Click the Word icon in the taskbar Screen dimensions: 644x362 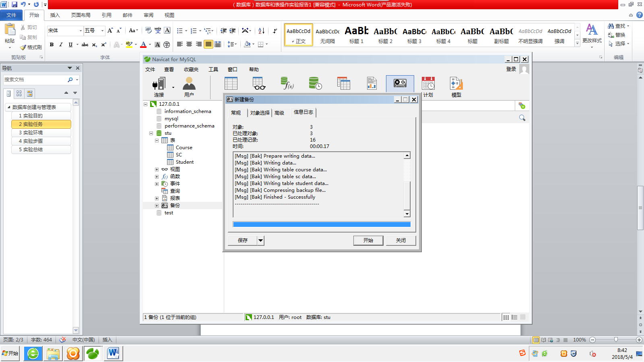pos(113,354)
